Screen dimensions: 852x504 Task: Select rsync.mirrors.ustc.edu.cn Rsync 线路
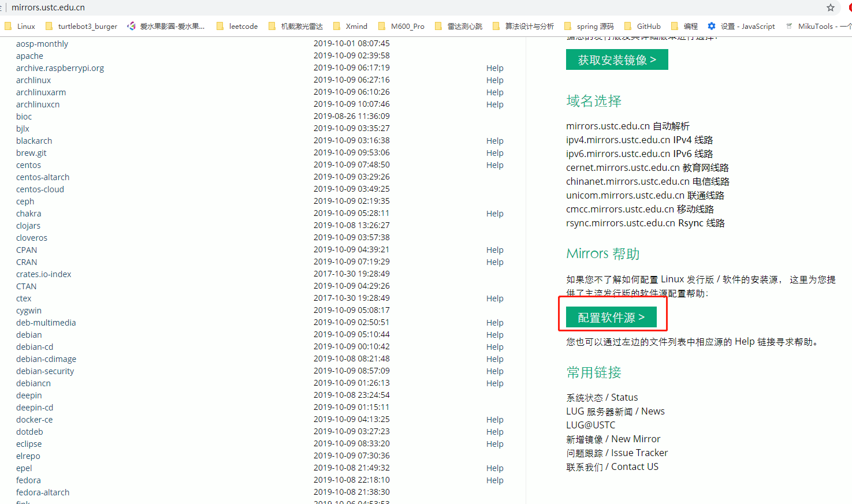point(645,223)
